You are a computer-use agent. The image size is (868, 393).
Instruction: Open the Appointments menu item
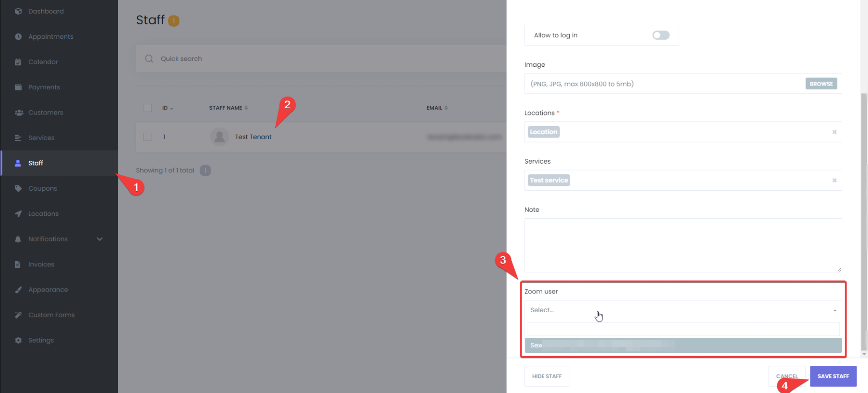click(x=50, y=36)
